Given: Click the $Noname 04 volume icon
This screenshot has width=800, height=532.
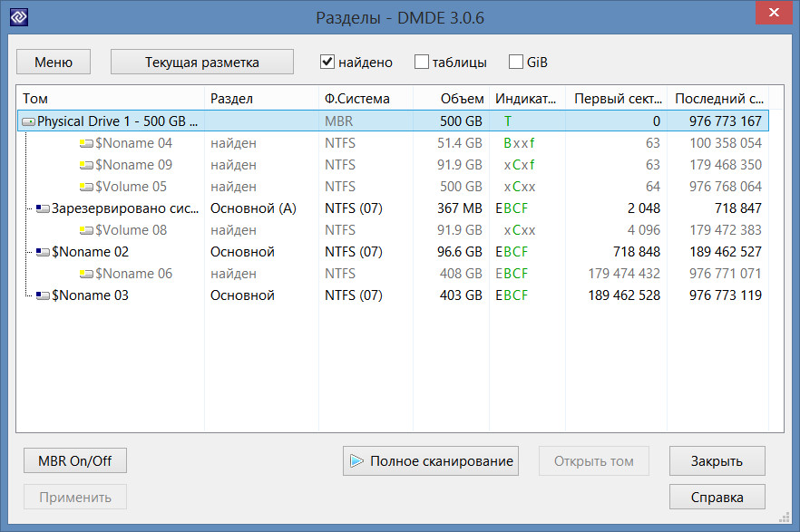Looking at the screenshot, I should coord(86,143).
